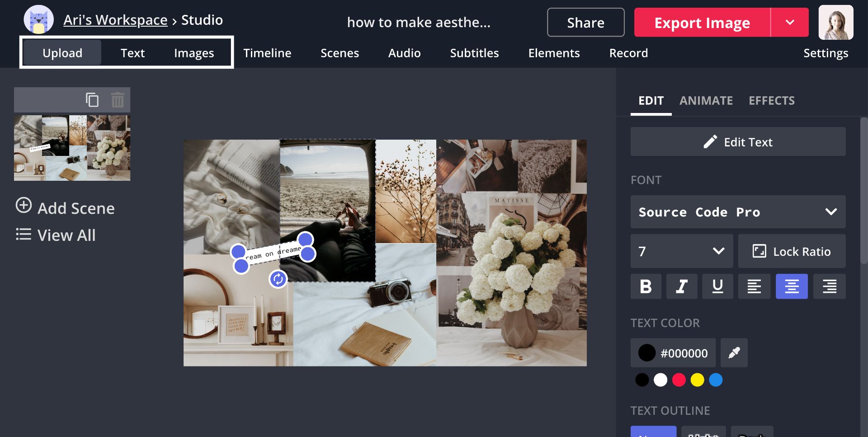Click the Kapwing cat logo avatar

click(x=38, y=20)
